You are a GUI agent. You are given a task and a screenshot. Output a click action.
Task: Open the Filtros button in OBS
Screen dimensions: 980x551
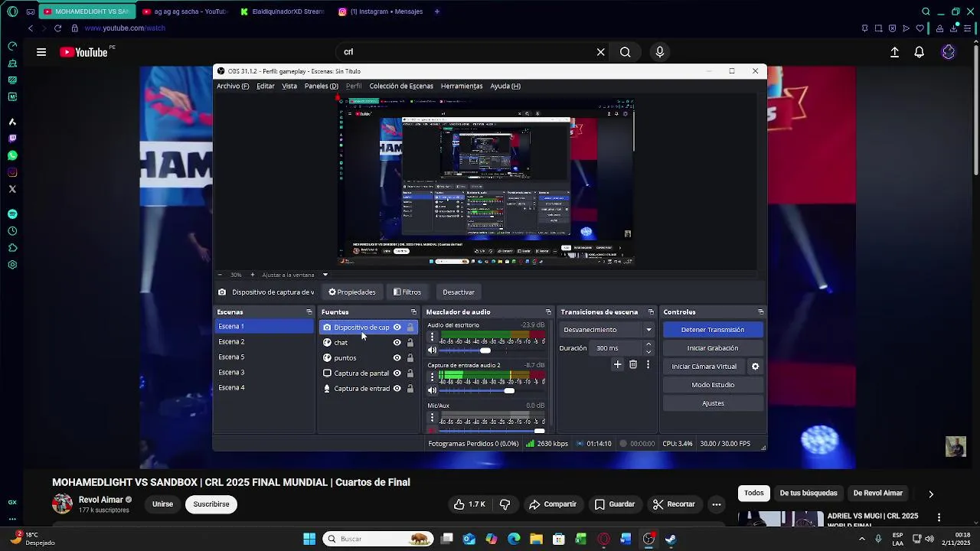[407, 292]
